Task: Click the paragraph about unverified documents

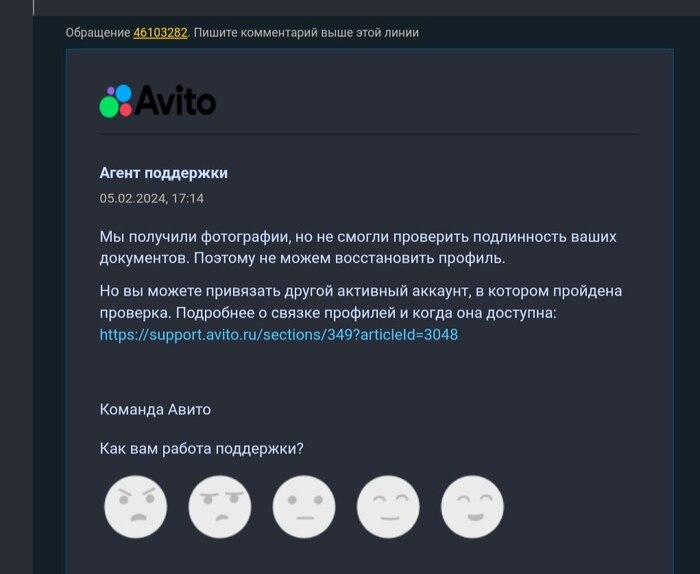Action: click(358, 247)
